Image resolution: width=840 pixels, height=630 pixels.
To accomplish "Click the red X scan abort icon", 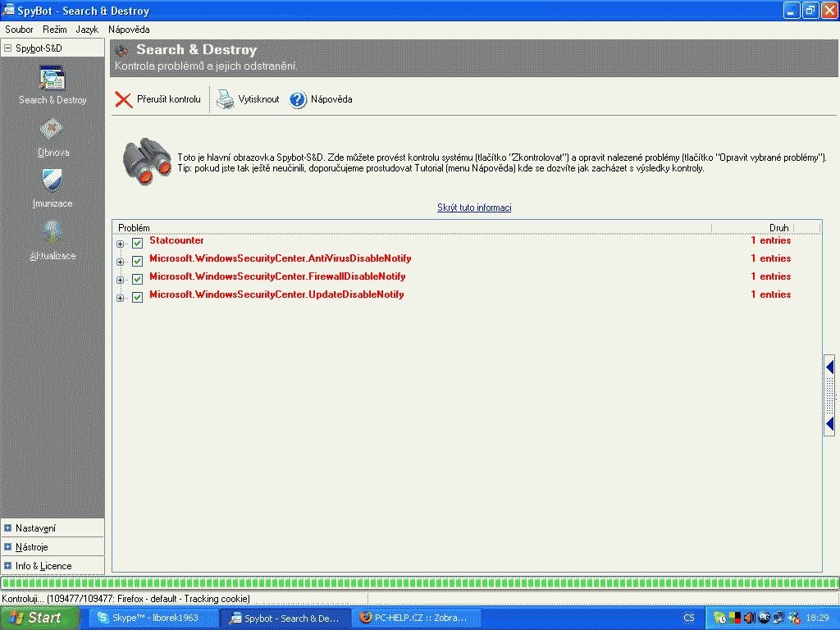I will [x=124, y=99].
